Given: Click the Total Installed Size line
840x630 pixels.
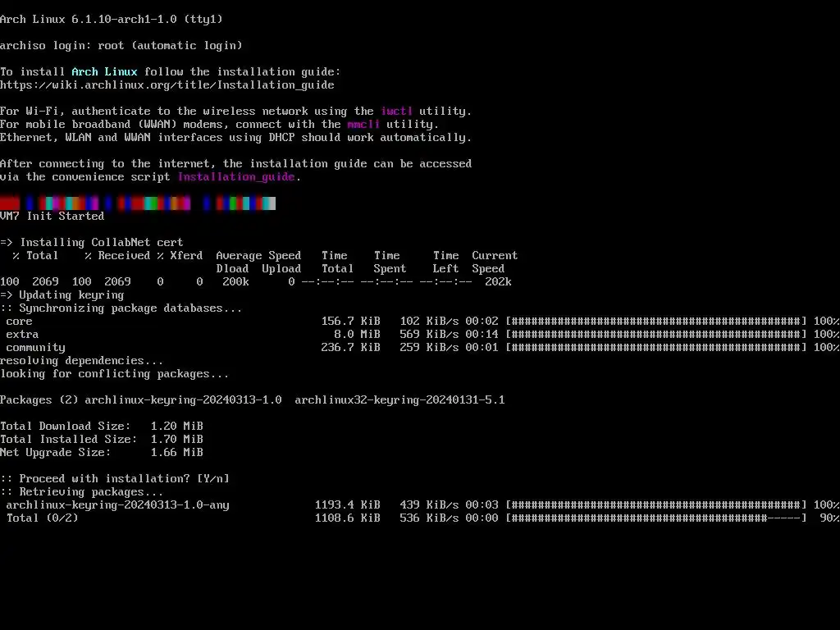Looking at the screenshot, I should point(102,440).
